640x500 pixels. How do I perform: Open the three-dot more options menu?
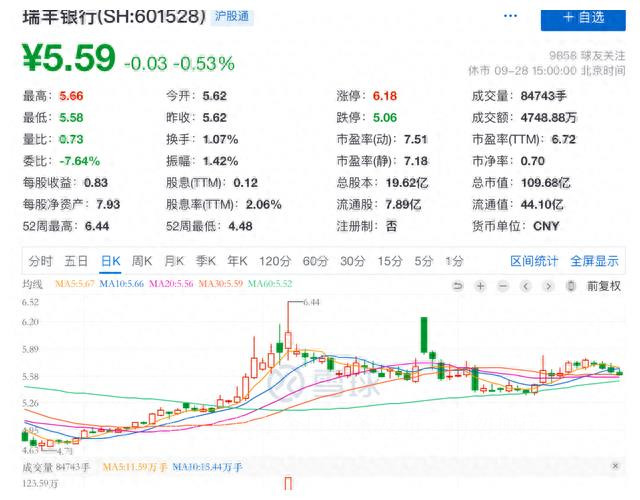(510, 16)
